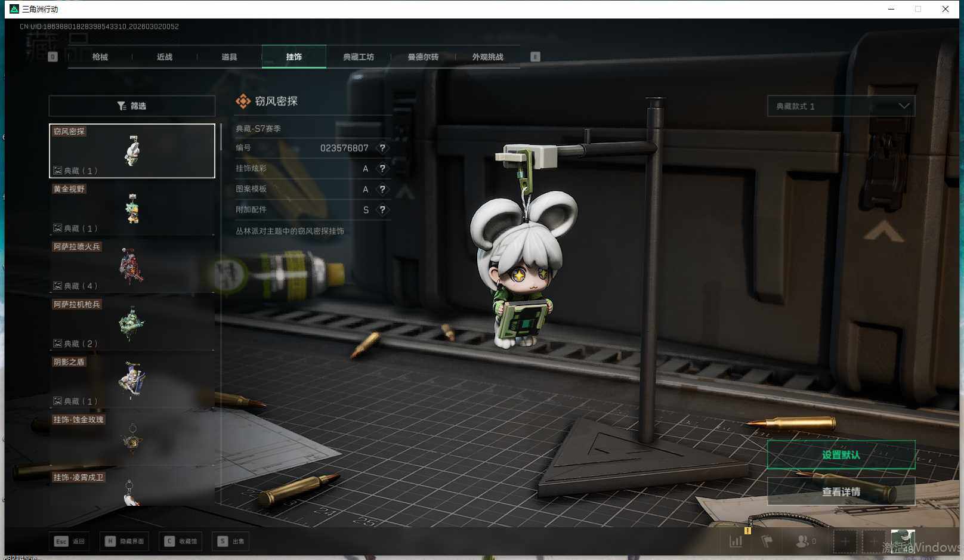This screenshot has width=964, height=560.
Task: Click the 典藏 icon on 黄金视野 card
Action: 58,228
